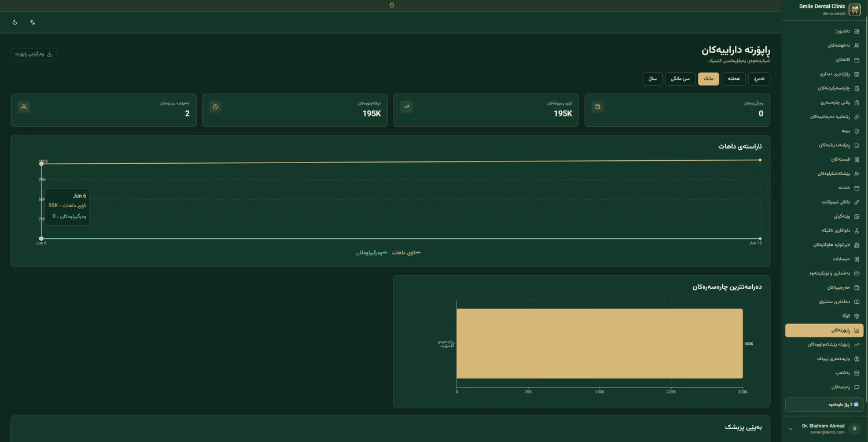Click wallet icon on وەرگیراوەکان card
Viewport: 868px width, 442px height.
click(x=598, y=106)
